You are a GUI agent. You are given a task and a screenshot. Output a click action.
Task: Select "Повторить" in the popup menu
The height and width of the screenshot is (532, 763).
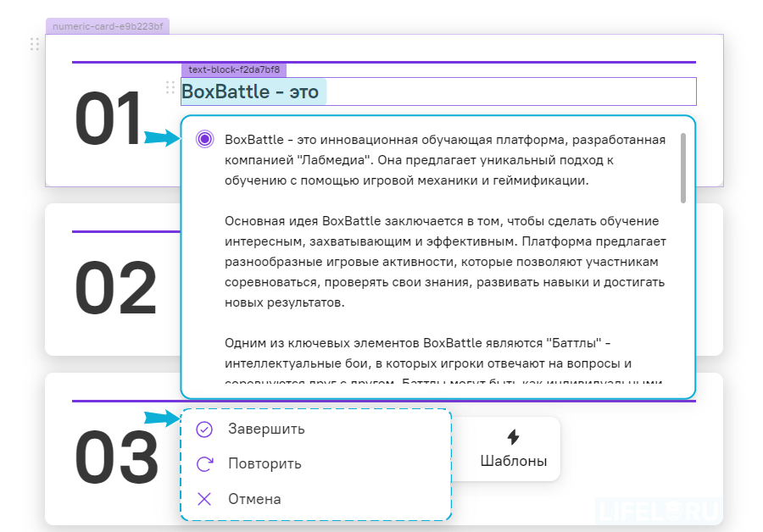tap(265, 464)
